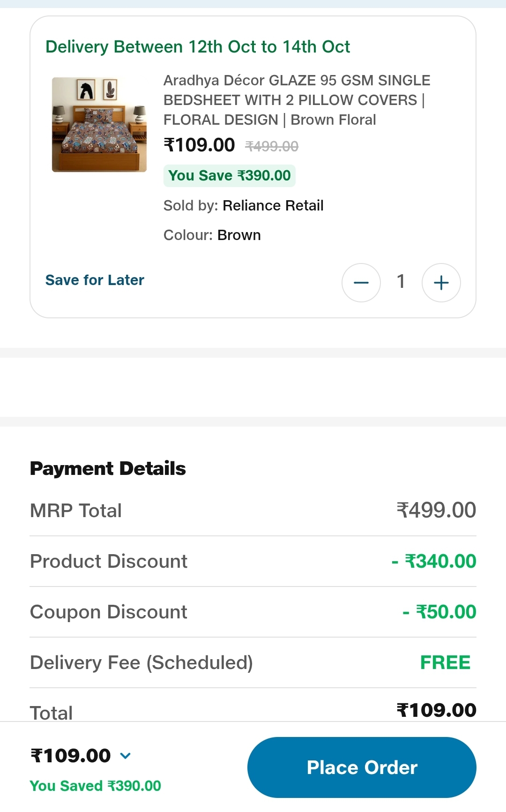This screenshot has width=506, height=812.
Task: Expand price breakdown chevron beside ₹109.00
Action: (126, 755)
